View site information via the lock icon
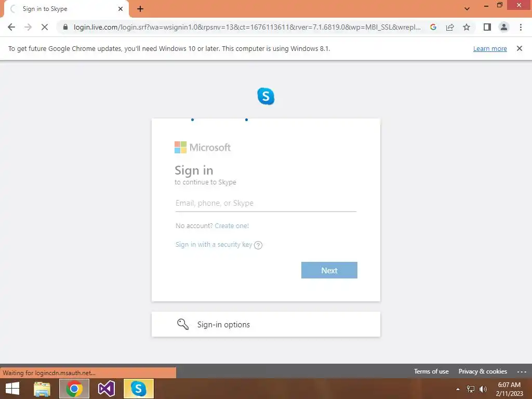This screenshot has height=399, width=532. pos(65,27)
